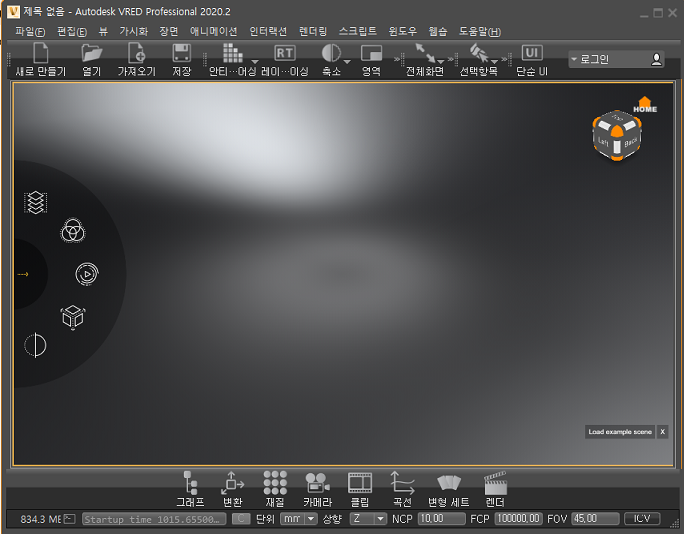
Task: Click the half-circle icon in the radial menu
Action: [x=35, y=345]
